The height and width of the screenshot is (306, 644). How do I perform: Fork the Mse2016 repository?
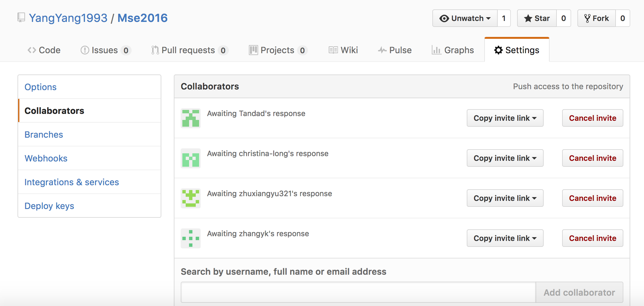coord(596,18)
